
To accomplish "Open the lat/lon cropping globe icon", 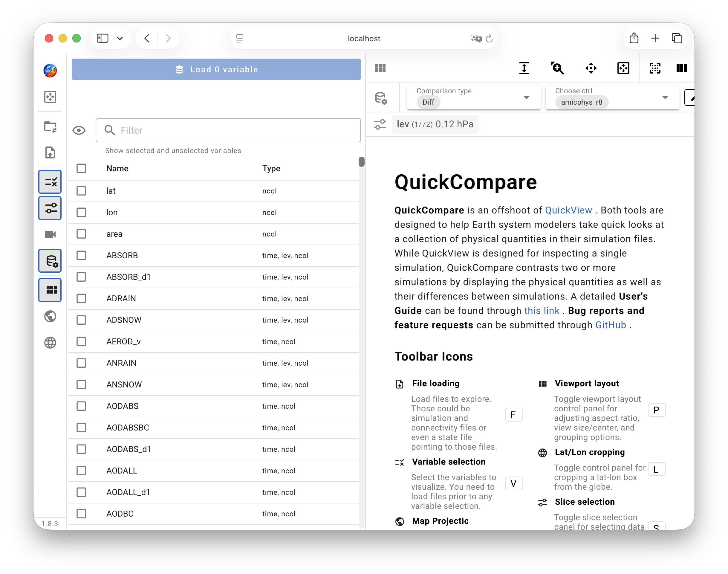I will pos(50,342).
